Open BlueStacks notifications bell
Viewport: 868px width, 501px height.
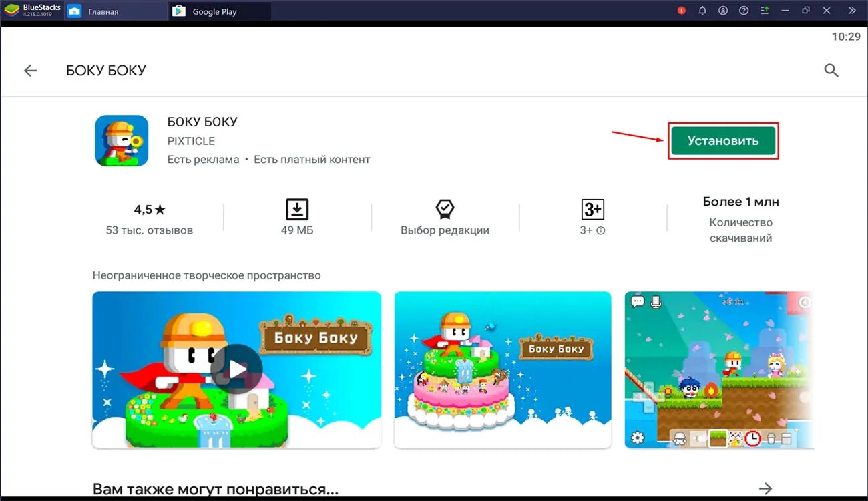tap(702, 11)
